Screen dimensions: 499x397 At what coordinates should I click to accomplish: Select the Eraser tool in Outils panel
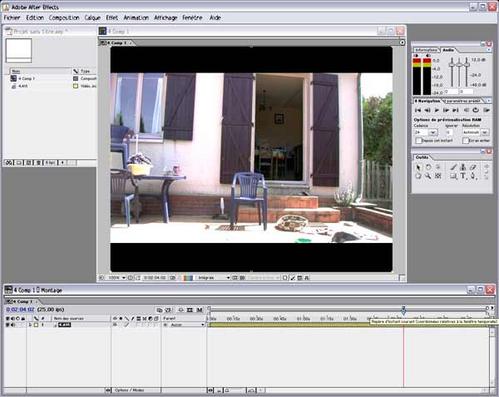click(473, 167)
